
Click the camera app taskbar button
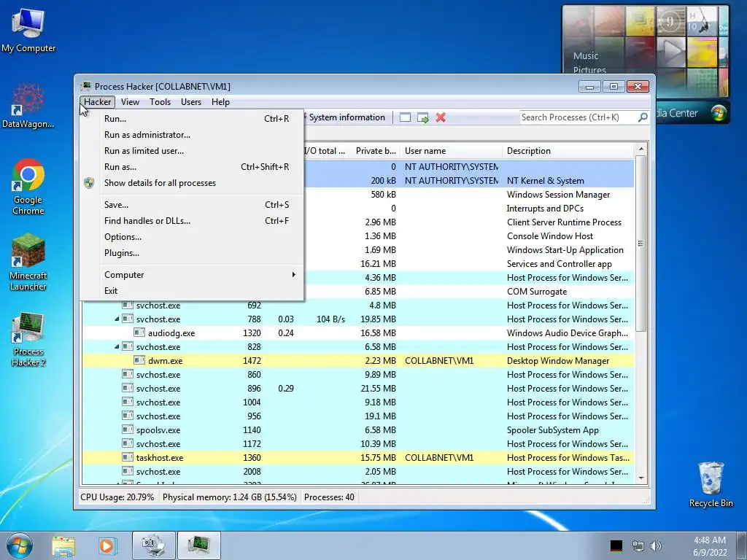tap(153, 545)
